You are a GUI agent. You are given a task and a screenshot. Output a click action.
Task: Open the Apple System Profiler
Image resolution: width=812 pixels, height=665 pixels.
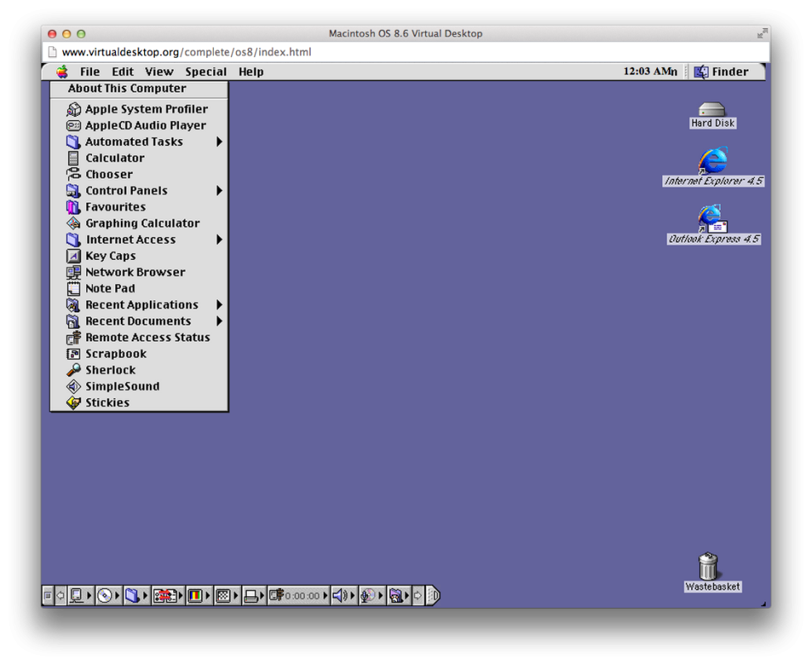pyautogui.click(x=146, y=108)
